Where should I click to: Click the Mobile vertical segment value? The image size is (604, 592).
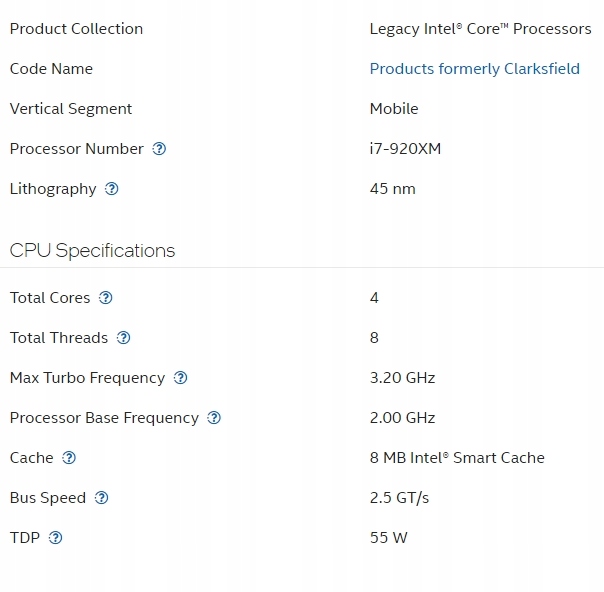pyautogui.click(x=394, y=109)
